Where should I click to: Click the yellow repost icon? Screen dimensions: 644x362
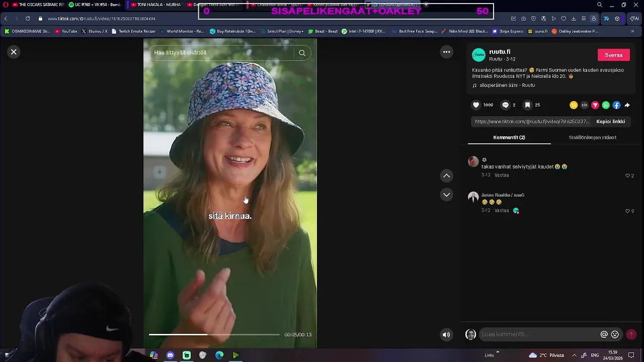click(574, 105)
